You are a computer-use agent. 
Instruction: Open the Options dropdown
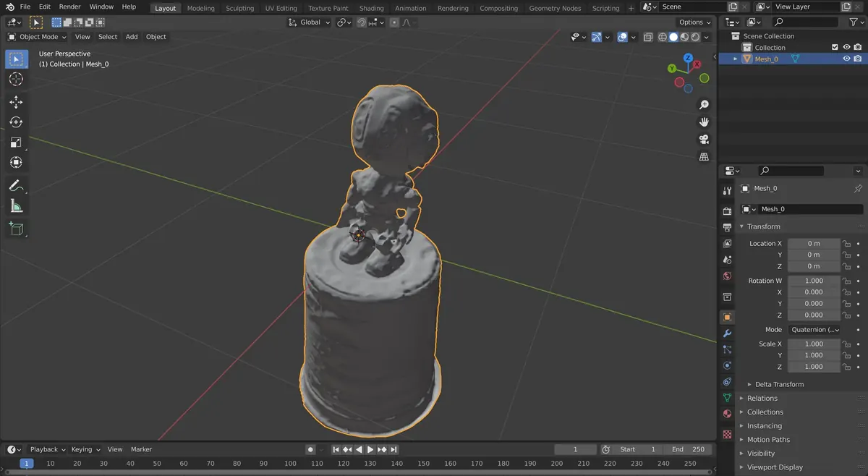click(x=694, y=22)
